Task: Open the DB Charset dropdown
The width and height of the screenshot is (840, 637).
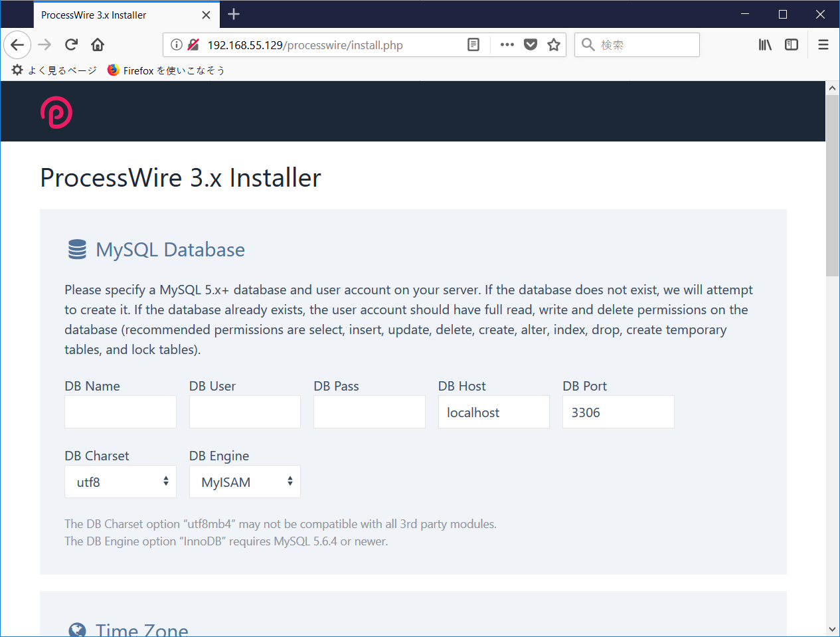Action: coord(120,482)
